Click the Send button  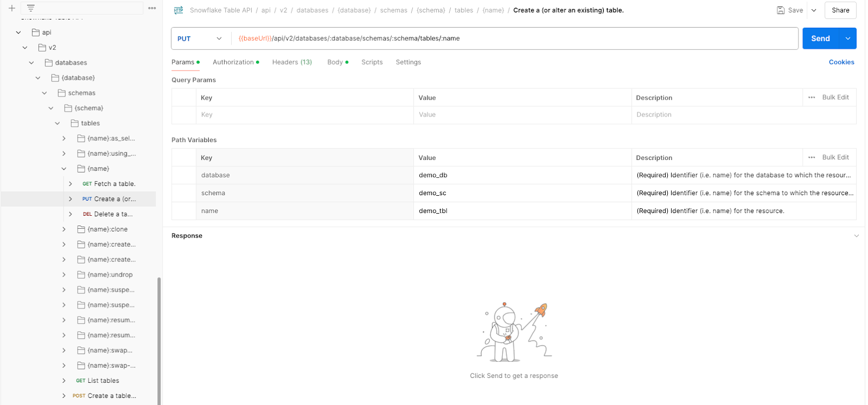[x=820, y=38]
